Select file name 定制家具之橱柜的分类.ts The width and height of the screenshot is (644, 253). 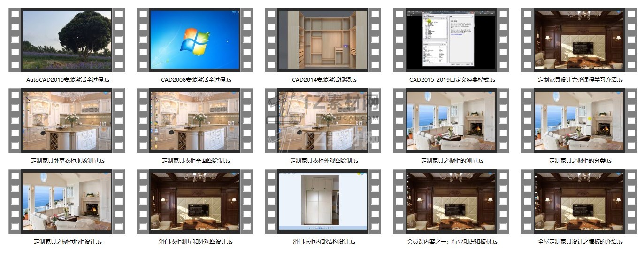pos(580,161)
